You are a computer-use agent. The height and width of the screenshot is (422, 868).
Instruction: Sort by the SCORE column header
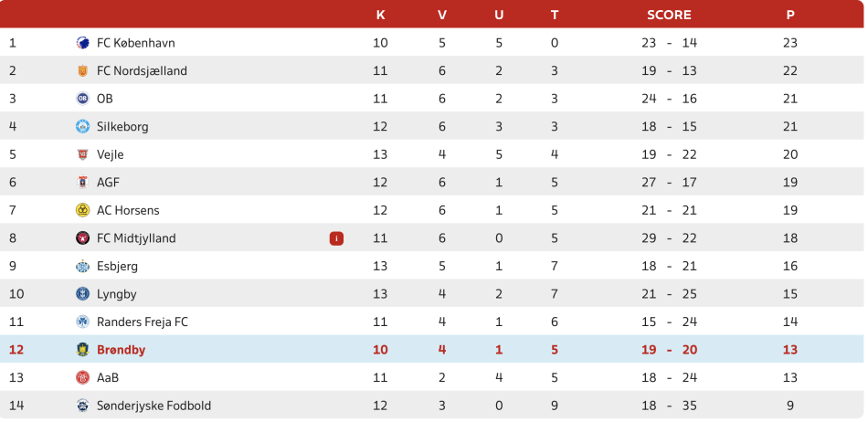point(669,15)
